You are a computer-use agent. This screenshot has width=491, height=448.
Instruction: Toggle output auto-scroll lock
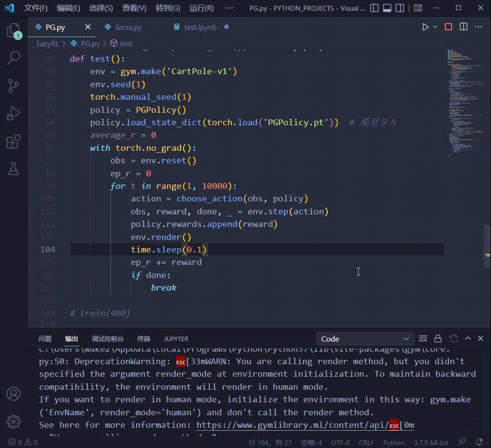tap(438, 338)
